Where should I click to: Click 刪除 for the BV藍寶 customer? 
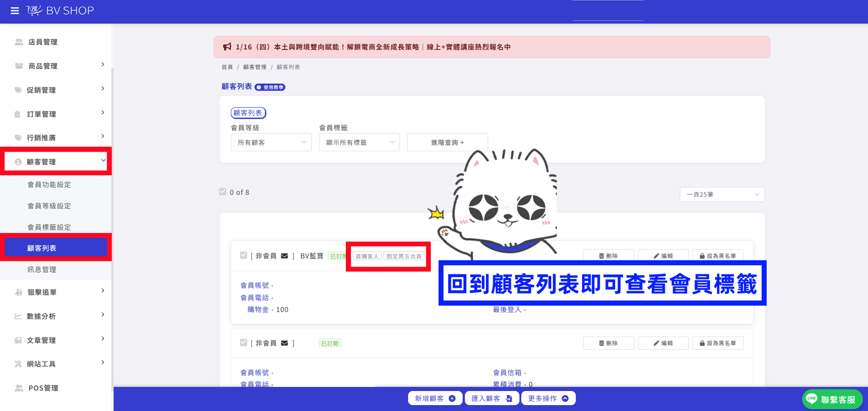[609, 256]
